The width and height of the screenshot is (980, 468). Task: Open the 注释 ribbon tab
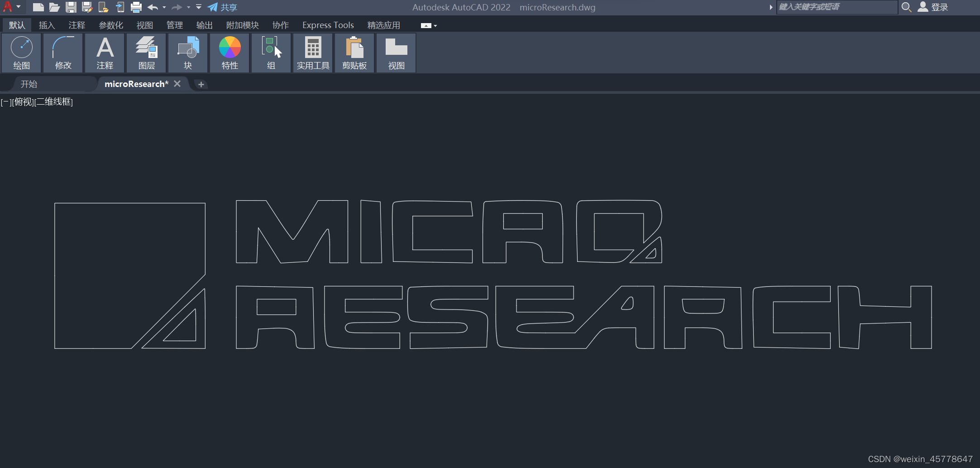pos(77,25)
